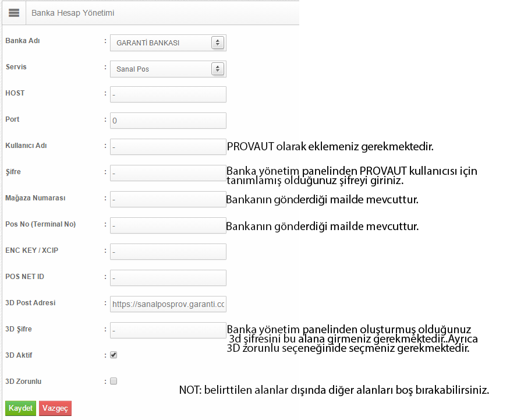Click the 3D Zorunlu label
The width and height of the screenshot is (510, 420).
click(x=23, y=382)
